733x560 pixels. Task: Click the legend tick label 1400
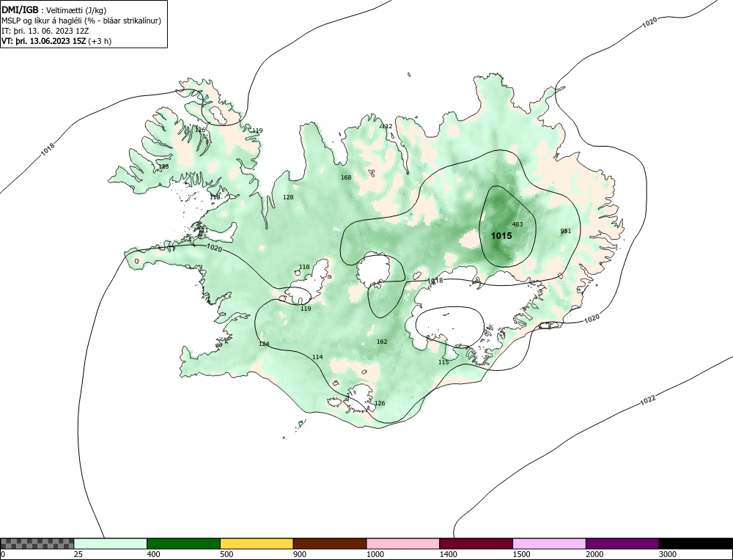pos(449,554)
